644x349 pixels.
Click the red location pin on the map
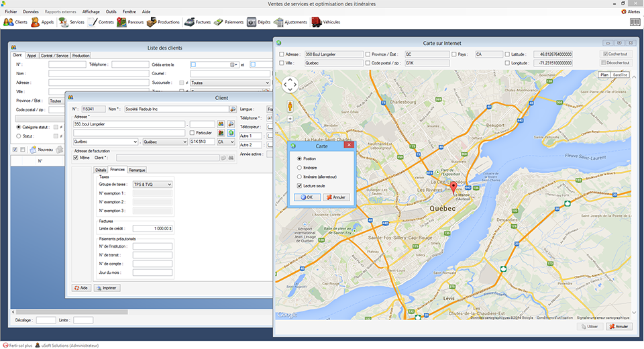(453, 189)
